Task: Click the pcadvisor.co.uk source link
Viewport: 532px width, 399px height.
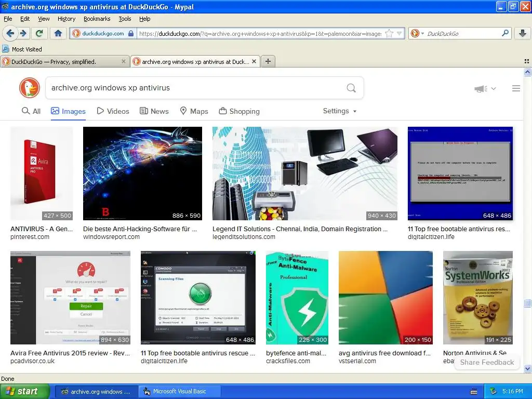Action: 32,361
